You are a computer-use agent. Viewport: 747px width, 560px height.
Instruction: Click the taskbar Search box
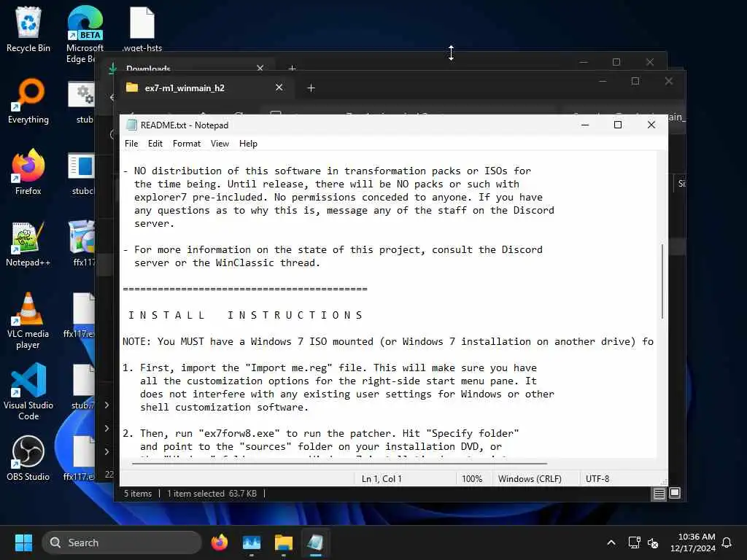[x=122, y=542]
